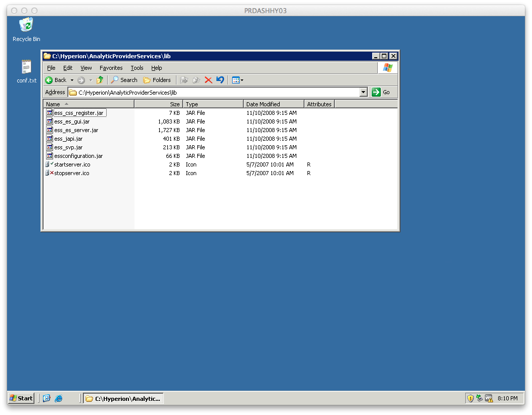Sort by the Name column header
This screenshot has width=532, height=415.
click(x=89, y=104)
